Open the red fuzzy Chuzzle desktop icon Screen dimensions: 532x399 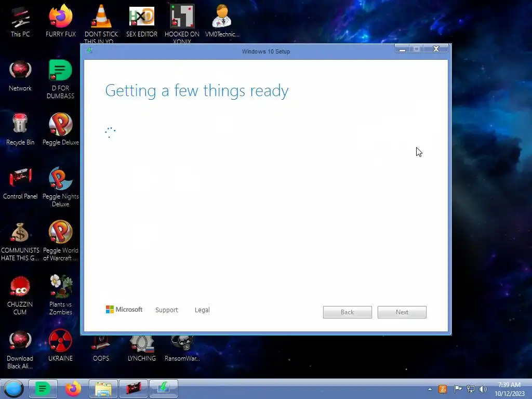click(x=20, y=295)
